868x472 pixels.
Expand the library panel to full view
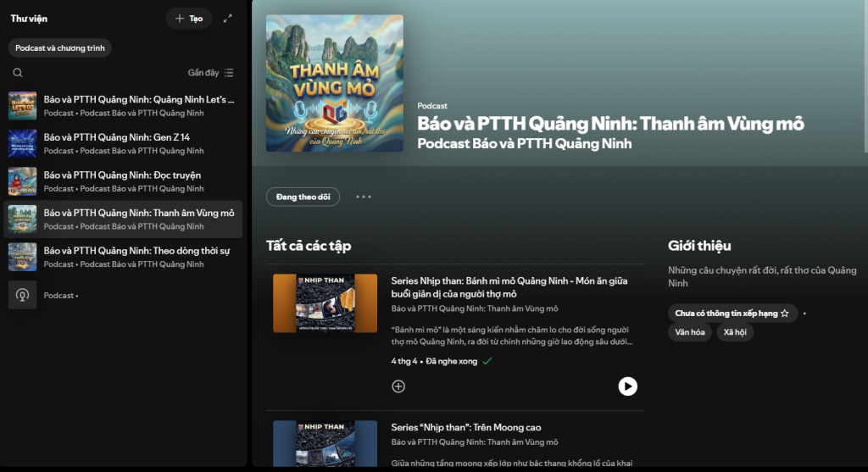227,19
